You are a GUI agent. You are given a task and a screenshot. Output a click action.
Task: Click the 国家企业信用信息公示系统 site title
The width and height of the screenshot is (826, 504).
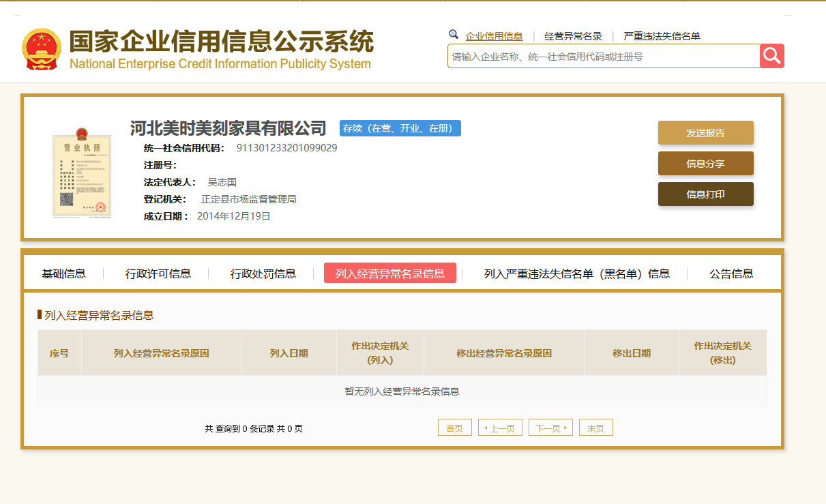(222, 42)
